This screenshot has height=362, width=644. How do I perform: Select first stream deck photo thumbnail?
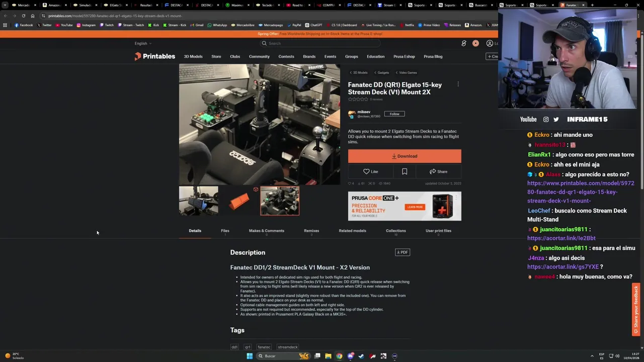(199, 201)
